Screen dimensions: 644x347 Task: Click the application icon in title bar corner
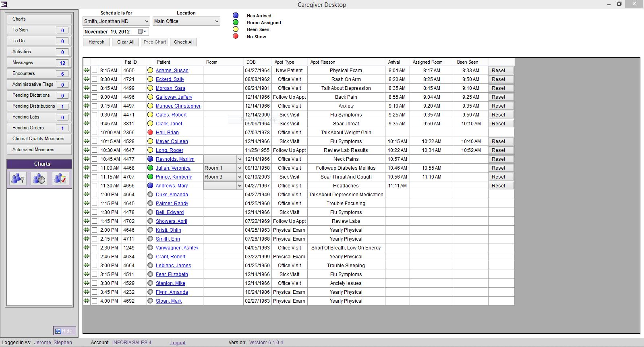tap(4, 4)
